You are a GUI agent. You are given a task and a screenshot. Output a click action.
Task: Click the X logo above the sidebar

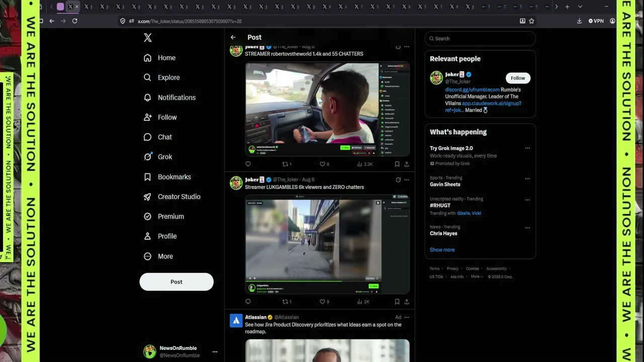[147, 38]
